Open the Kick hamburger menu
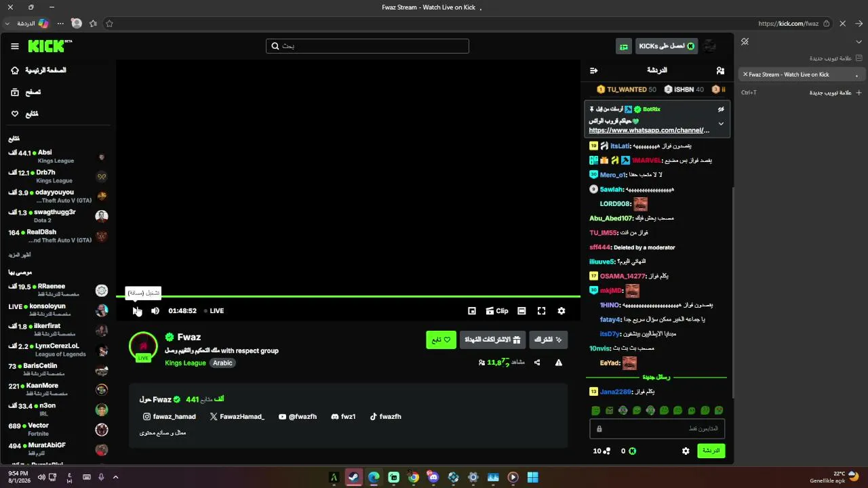868x488 pixels. click(15, 46)
